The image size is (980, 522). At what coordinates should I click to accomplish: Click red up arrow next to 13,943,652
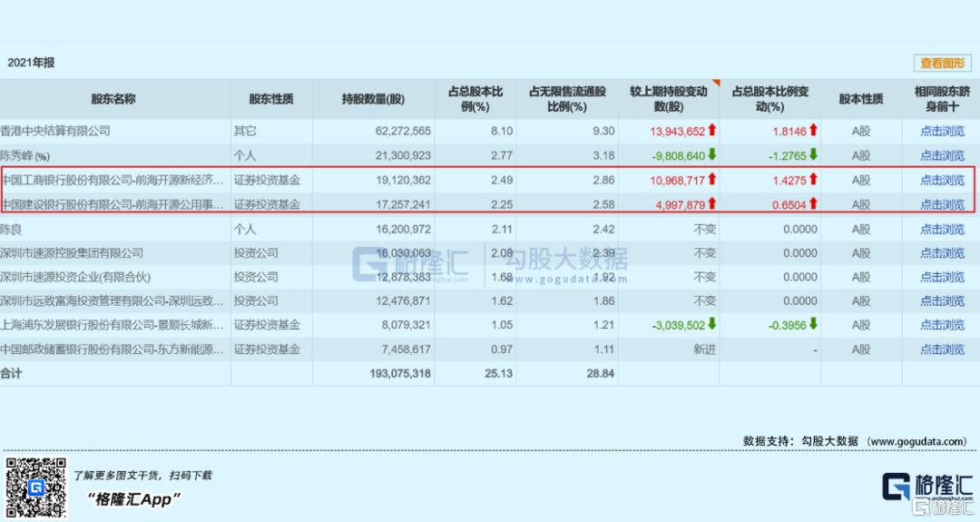coord(712,130)
